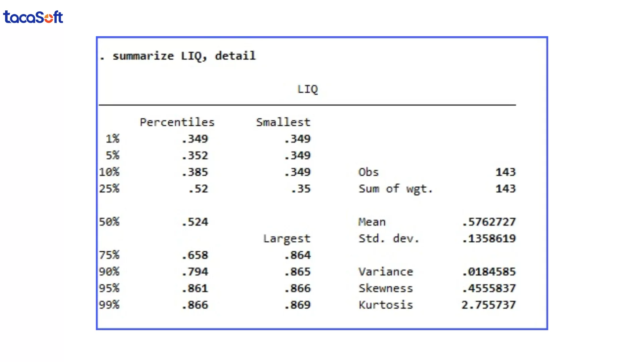Select the LIQ variable heading above the table

coord(307,89)
